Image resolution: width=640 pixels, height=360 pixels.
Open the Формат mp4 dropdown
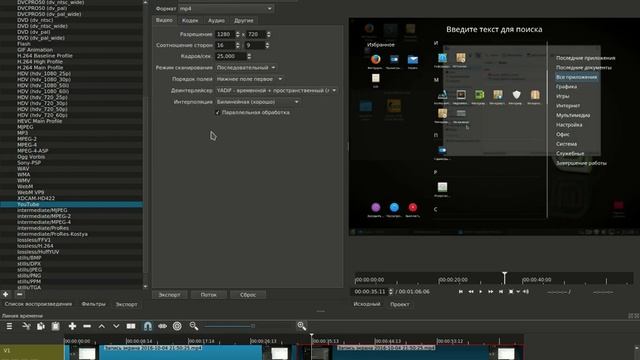point(226,9)
